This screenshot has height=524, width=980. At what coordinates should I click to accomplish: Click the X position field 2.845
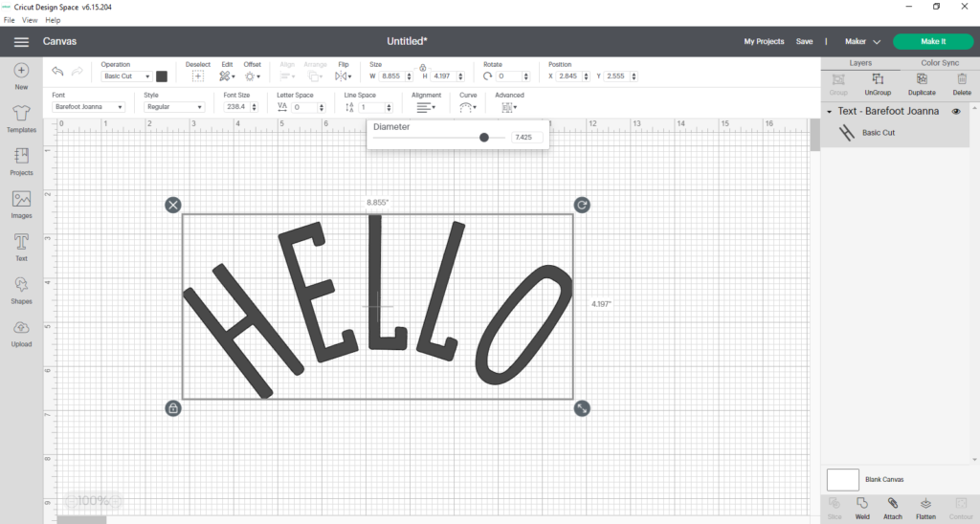(568, 76)
